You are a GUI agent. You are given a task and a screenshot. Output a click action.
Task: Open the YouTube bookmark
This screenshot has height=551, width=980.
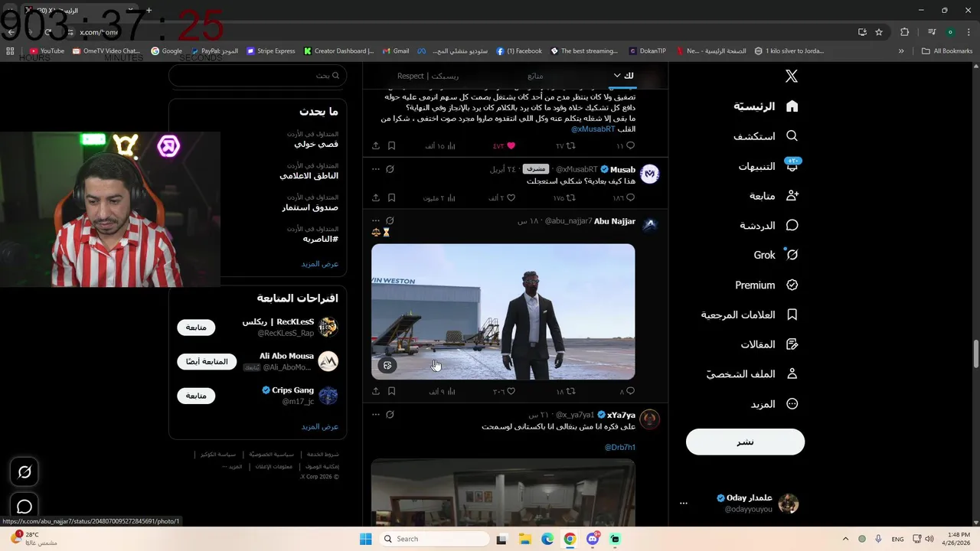pyautogui.click(x=47, y=51)
